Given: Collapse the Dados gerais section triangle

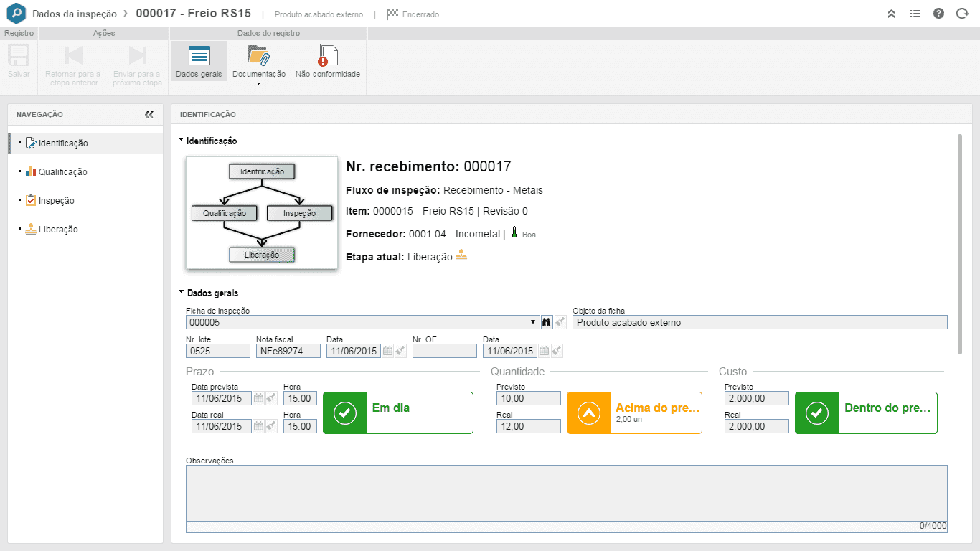Looking at the screenshot, I should (x=182, y=292).
